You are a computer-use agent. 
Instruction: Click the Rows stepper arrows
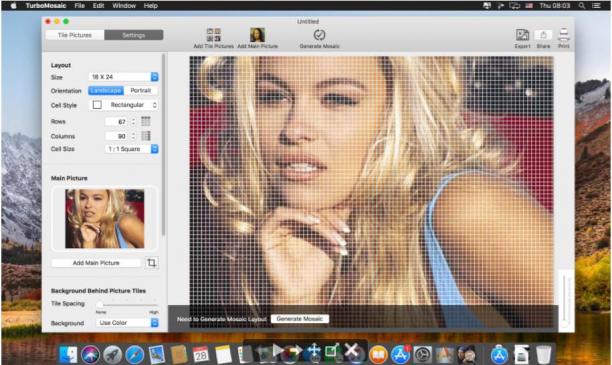click(133, 121)
